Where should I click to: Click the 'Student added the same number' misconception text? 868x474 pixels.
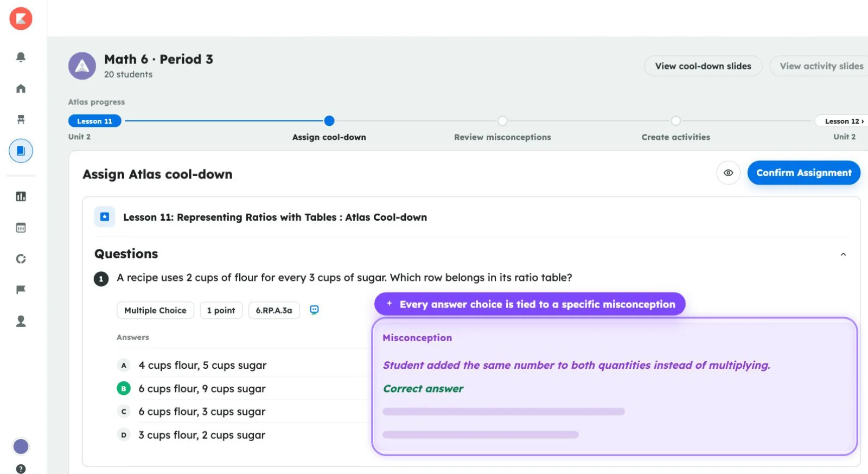[576, 365]
